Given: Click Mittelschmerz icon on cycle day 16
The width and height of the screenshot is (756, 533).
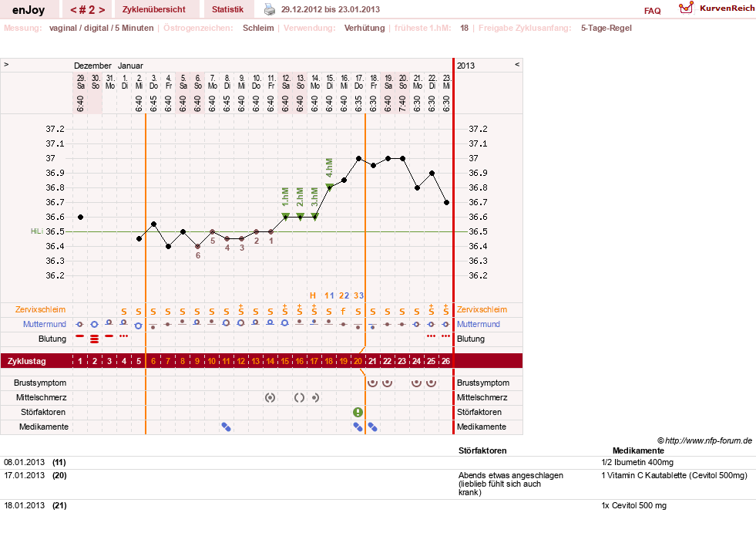Looking at the screenshot, I should coord(300,398).
